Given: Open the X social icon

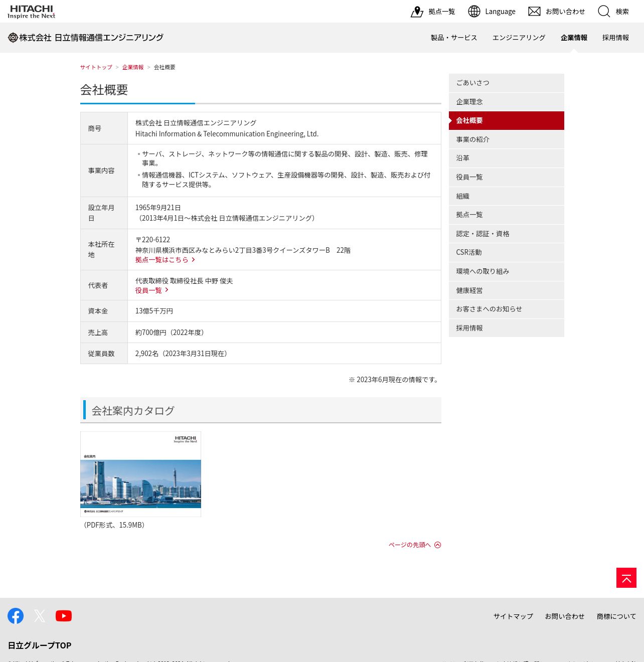Looking at the screenshot, I should [40, 616].
